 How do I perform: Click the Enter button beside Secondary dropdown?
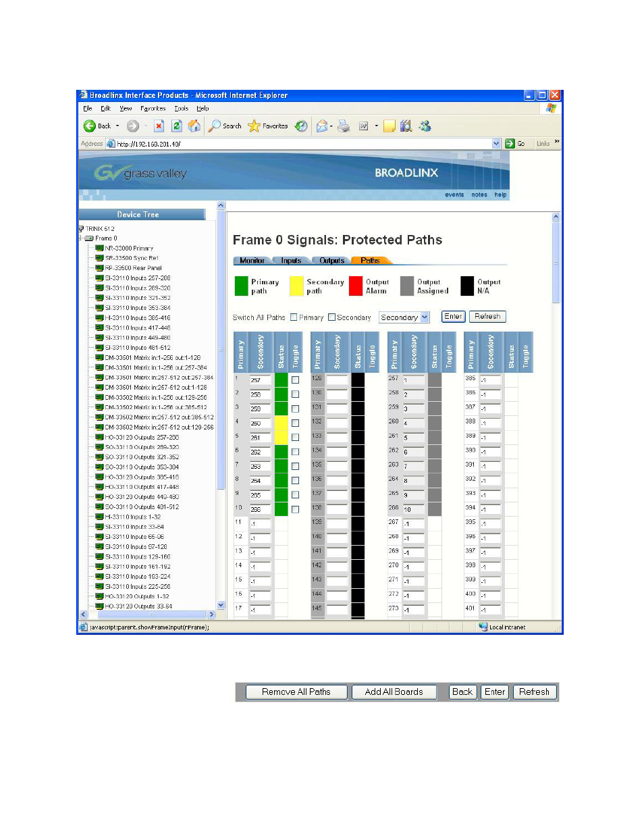click(454, 317)
